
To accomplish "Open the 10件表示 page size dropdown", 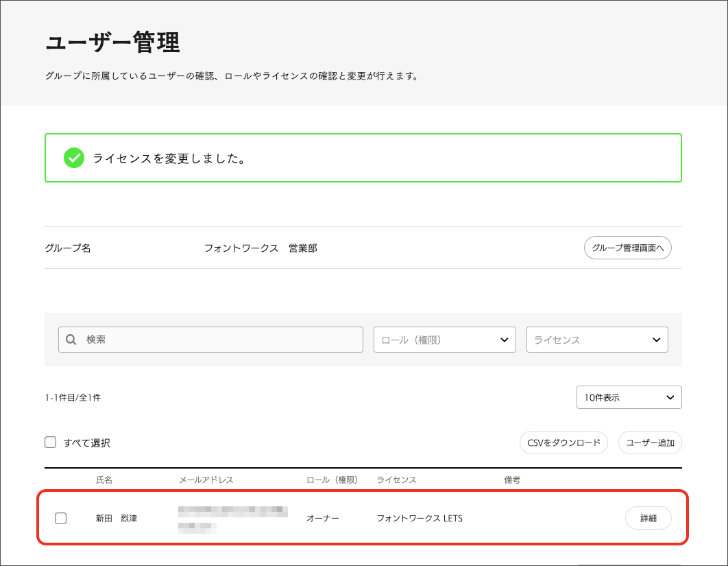I will point(629,397).
